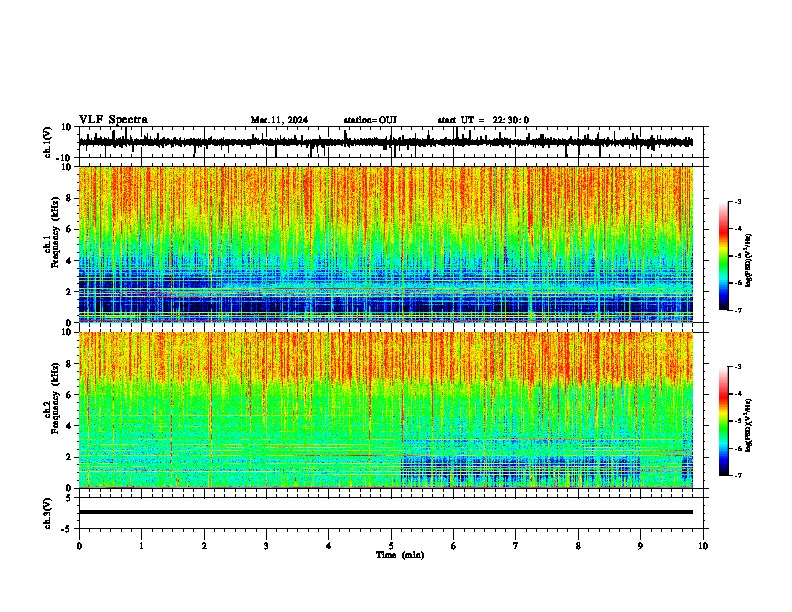Viewport: 792px width, 612px height.
Task: Select the "ch.1(V)" axis label
Action: pyautogui.click(x=48, y=142)
